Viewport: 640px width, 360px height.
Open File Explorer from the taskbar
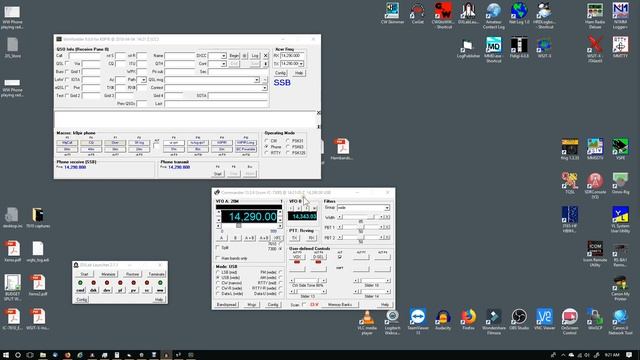(42, 355)
